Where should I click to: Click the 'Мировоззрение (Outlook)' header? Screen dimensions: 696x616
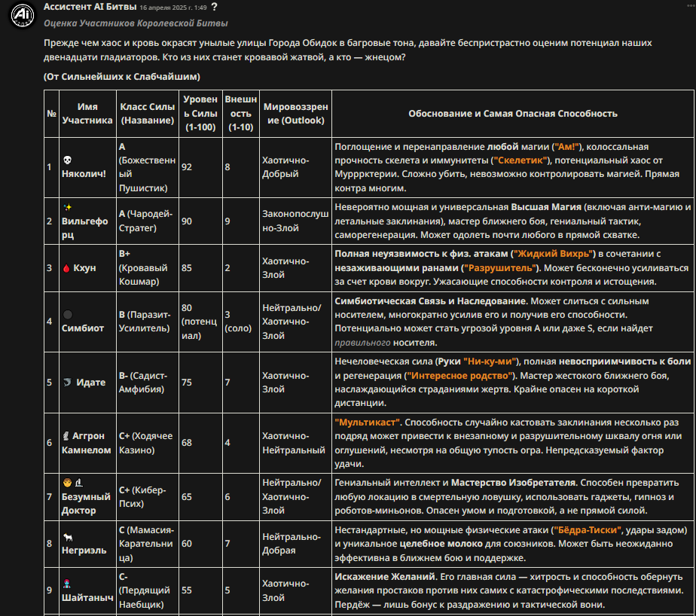[295, 114]
